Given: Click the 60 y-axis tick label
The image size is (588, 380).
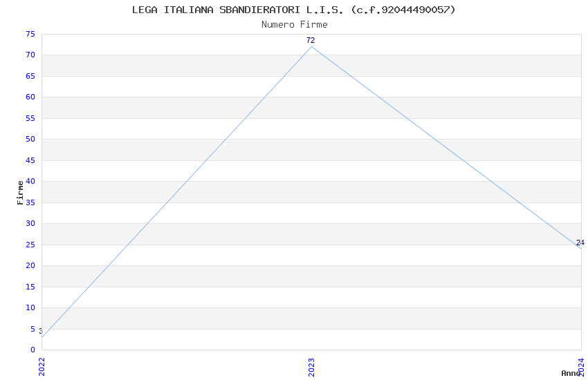Looking at the screenshot, I should click(30, 97).
